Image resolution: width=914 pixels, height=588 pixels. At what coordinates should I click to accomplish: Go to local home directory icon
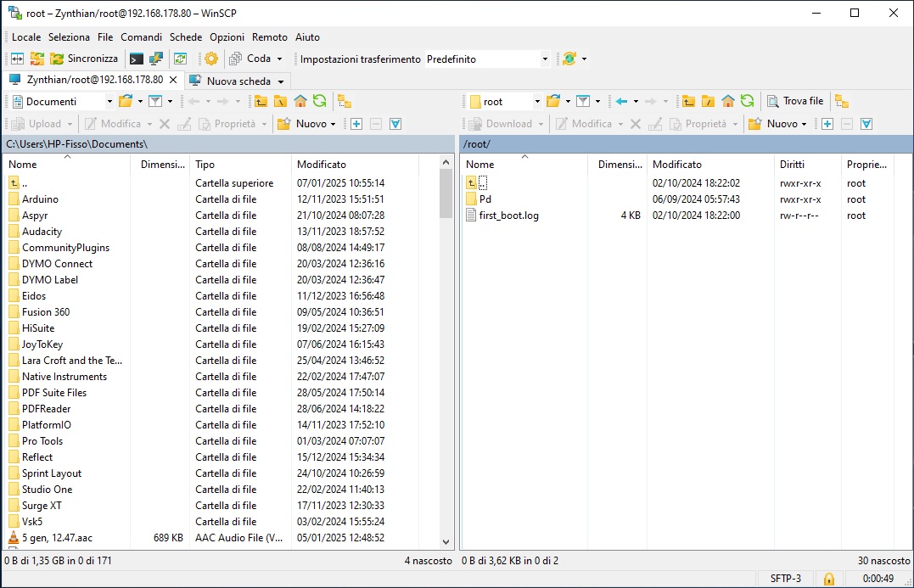click(300, 102)
